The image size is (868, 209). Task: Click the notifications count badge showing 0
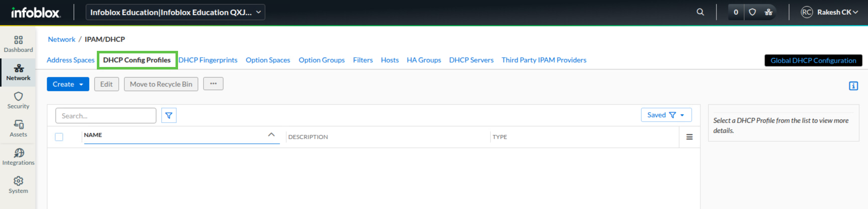pyautogui.click(x=736, y=12)
